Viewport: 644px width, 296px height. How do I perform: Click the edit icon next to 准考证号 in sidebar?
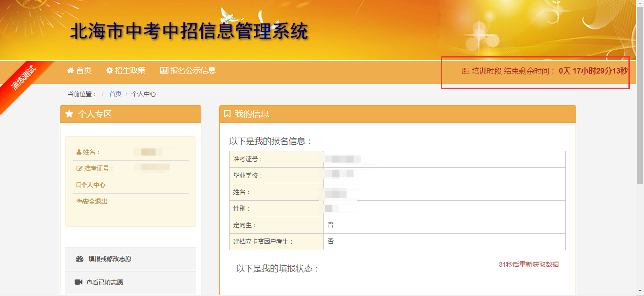(x=79, y=169)
